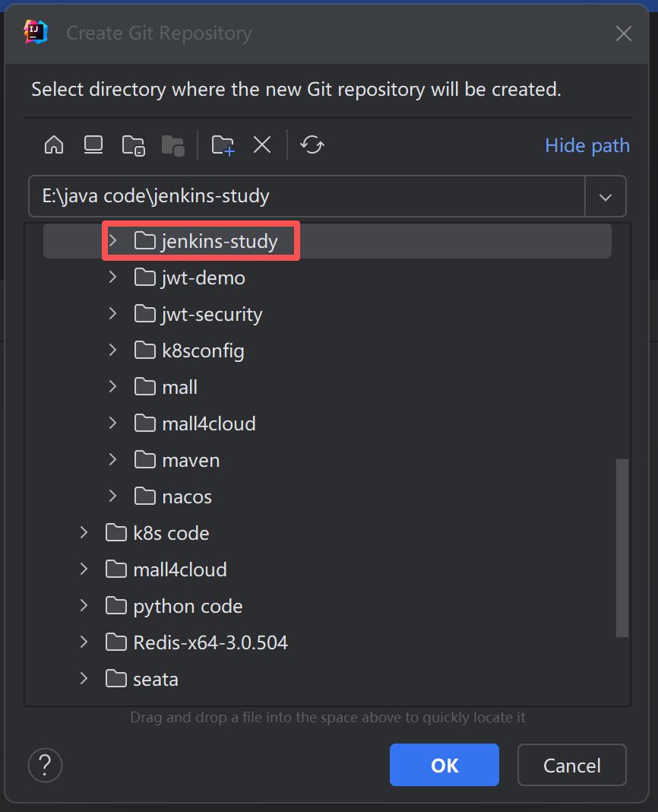This screenshot has height=812, width=658.
Task: Open the help question mark icon
Action: (x=45, y=765)
